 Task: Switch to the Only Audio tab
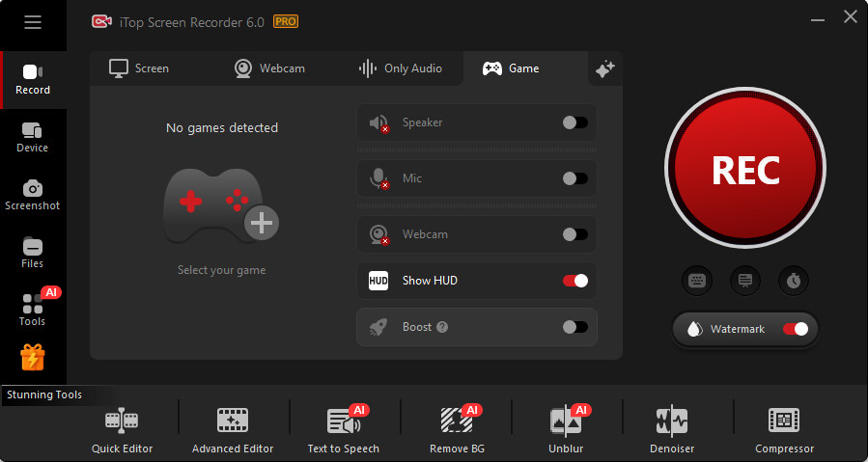pos(400,68)
